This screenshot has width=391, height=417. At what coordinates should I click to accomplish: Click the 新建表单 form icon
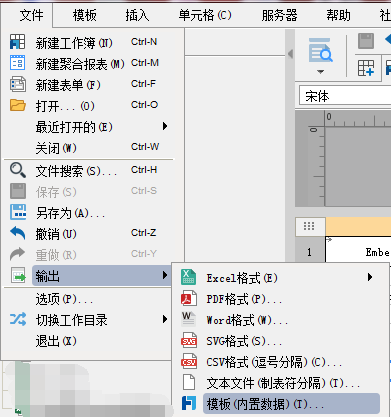[17, 84]
